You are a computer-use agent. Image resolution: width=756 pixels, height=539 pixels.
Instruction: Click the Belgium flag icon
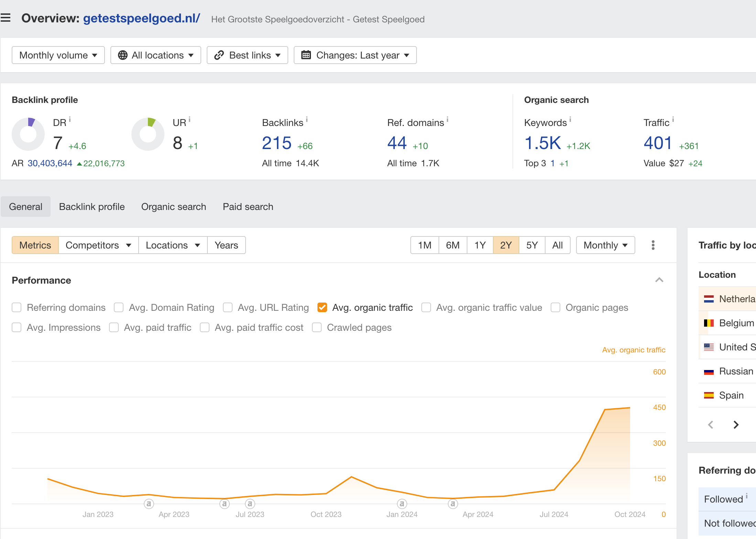point(709,323)
